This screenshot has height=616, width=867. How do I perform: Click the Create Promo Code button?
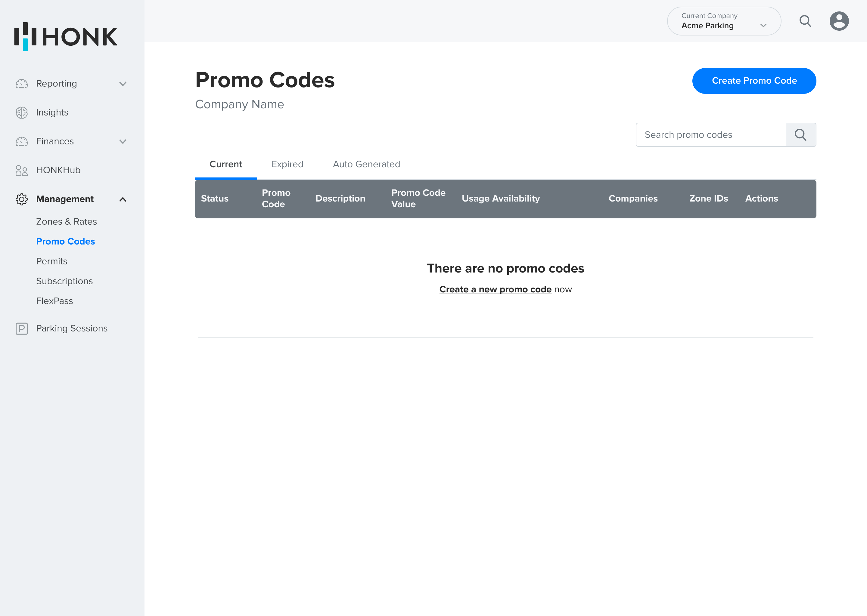pos(754,81)
